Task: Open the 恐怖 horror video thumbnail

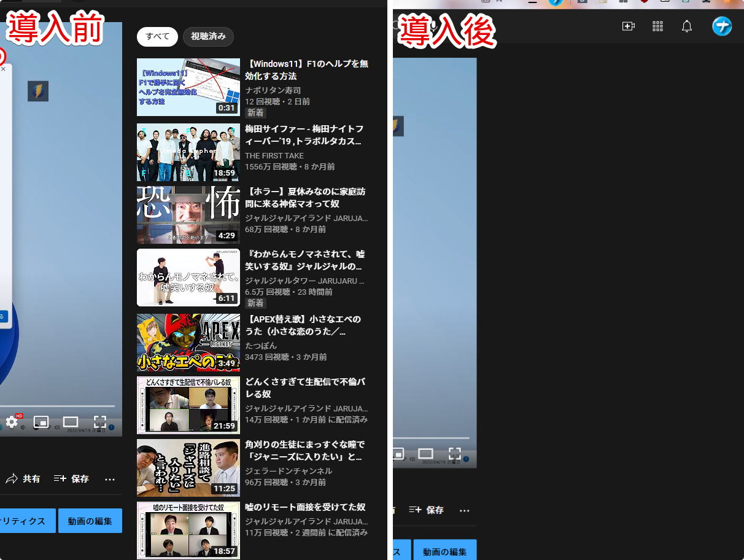Action: coord(188,215)
